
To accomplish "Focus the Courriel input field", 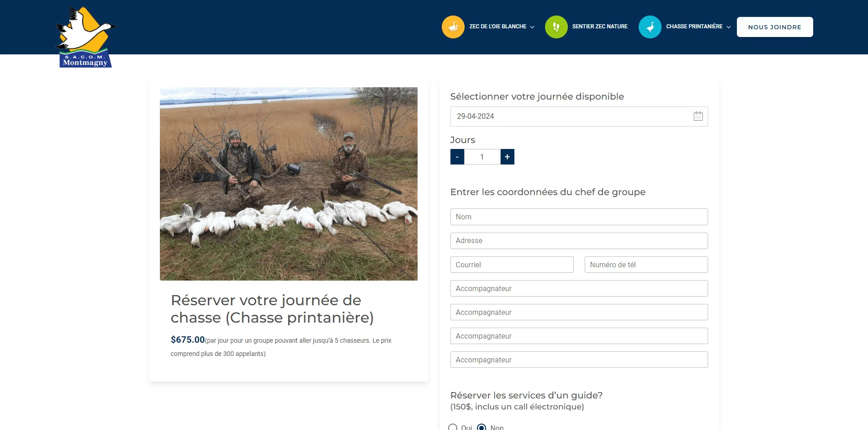I will tap(512, 265).
